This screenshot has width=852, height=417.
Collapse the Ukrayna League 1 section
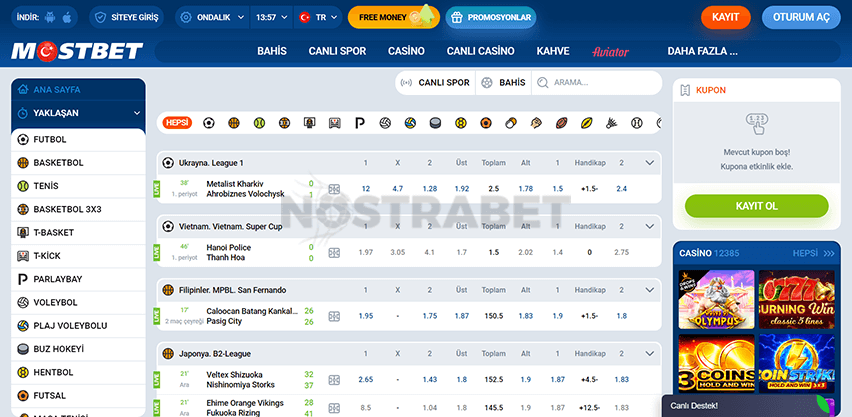tap(649, 163)
